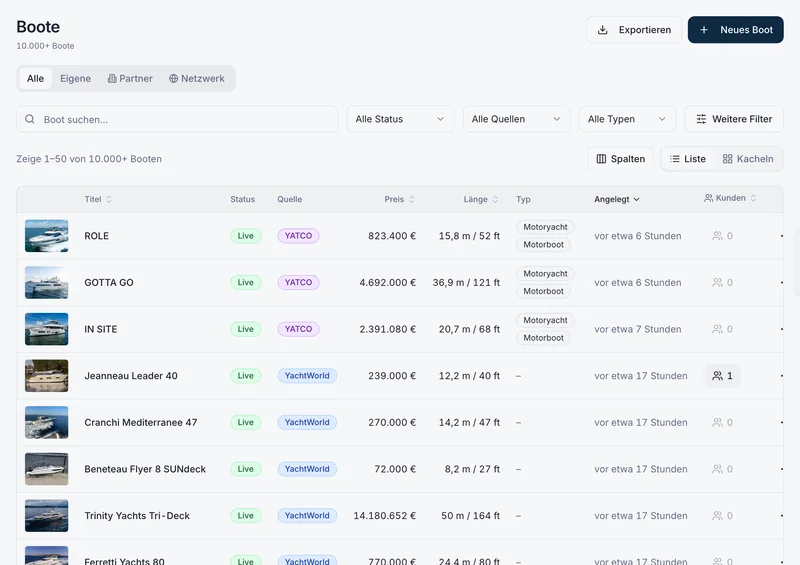Open the Alle Typen dropdown

pyautogui.click(x=627, y=119)
